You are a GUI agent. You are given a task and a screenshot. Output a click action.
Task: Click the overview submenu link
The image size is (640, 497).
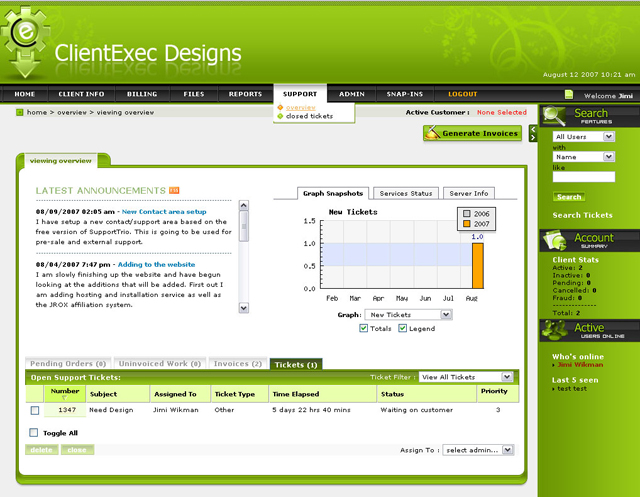pos(300,107)
